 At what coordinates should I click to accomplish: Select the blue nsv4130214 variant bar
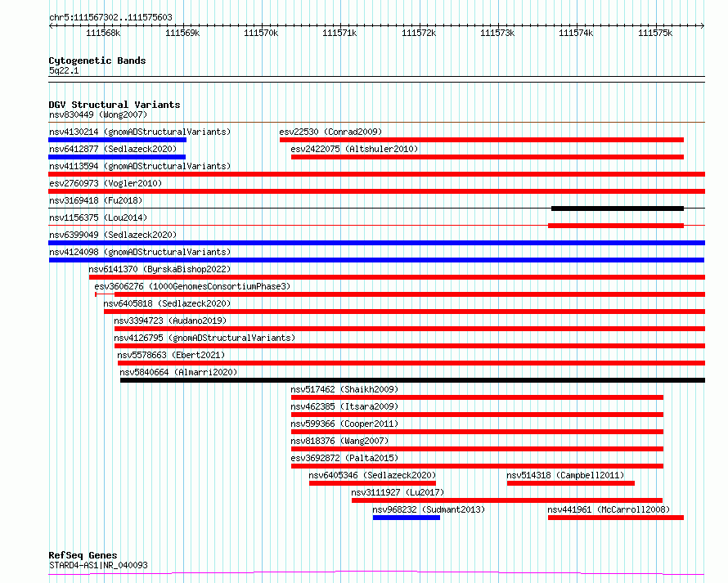(x=118, y=140)
